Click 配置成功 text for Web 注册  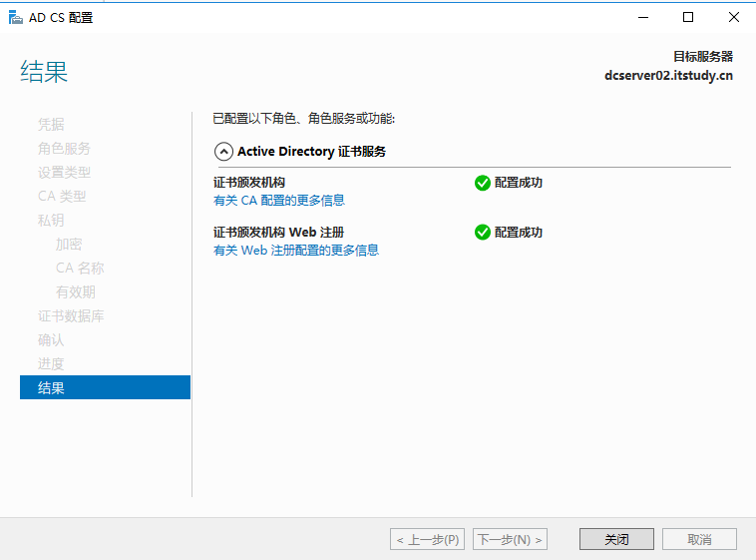(x=519, y=233)
